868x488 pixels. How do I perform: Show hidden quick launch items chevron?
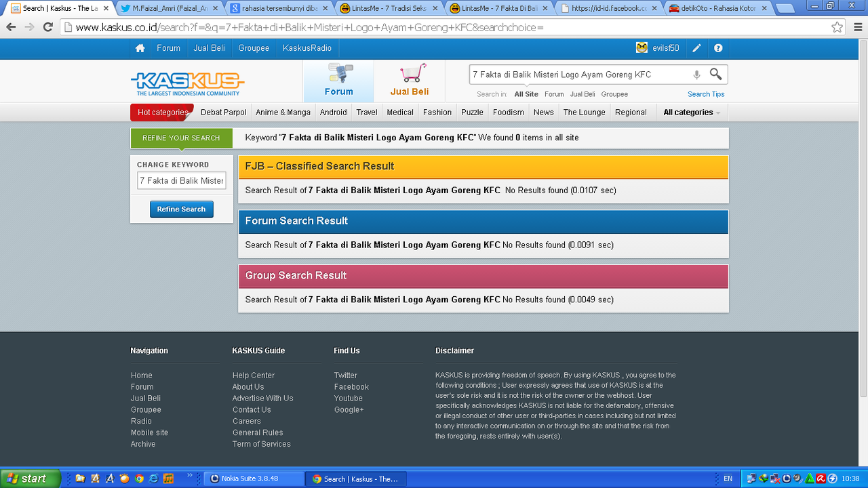(x=189, y=475)
